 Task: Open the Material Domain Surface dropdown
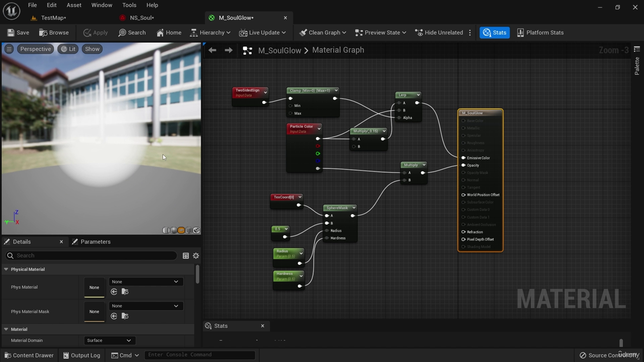click(109, 340)
